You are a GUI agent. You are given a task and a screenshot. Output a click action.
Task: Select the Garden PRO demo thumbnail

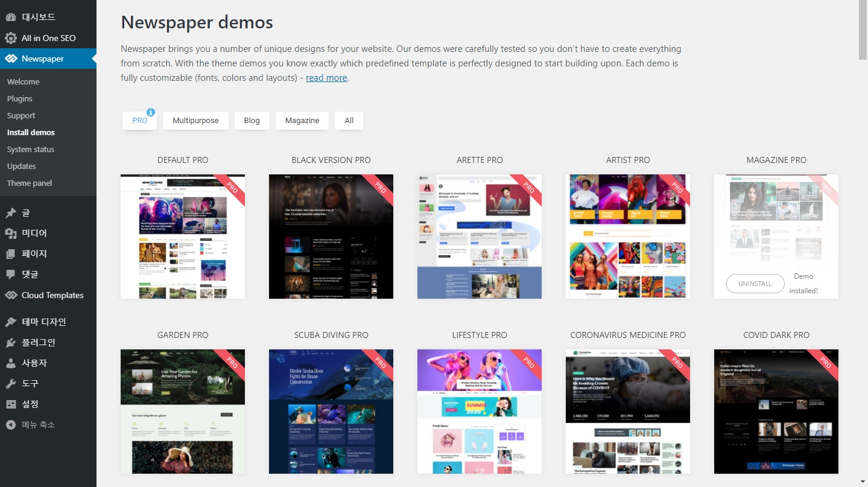(183, 412)
